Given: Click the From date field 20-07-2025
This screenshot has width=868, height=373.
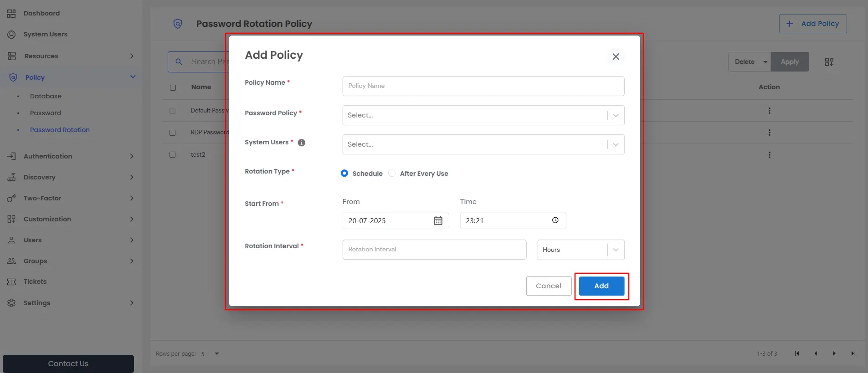Looking at the screenshot, I should (395, 220).
